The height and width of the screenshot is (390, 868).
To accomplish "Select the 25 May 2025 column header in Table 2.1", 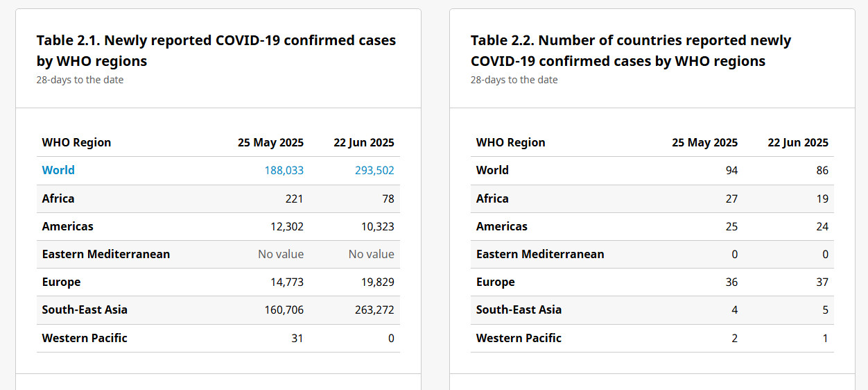I will [270, 142].
